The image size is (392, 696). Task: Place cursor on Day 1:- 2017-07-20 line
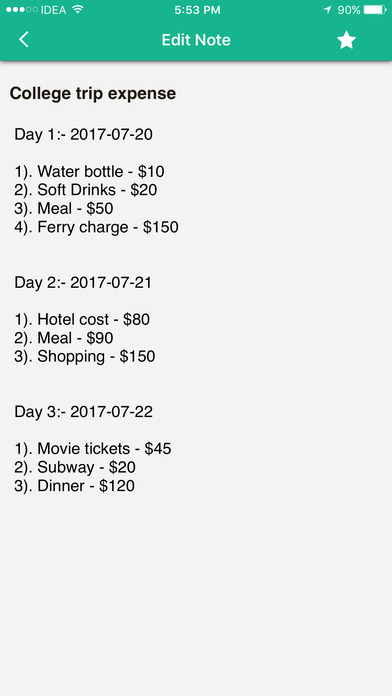[83, 134]
